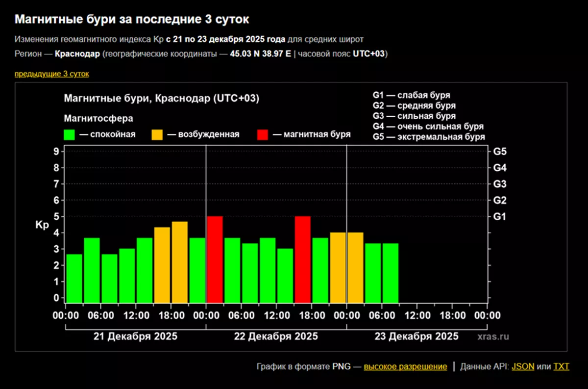Click the green 'спокойная' legend swatch
This screenshot has width=588, height=389.
click(70, 135)
